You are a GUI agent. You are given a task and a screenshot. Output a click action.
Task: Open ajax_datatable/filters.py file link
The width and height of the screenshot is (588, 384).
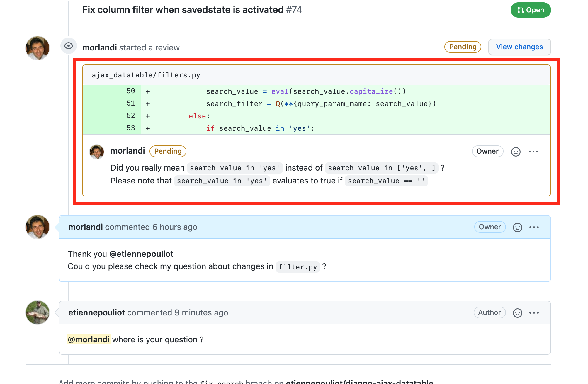[146, 75]
